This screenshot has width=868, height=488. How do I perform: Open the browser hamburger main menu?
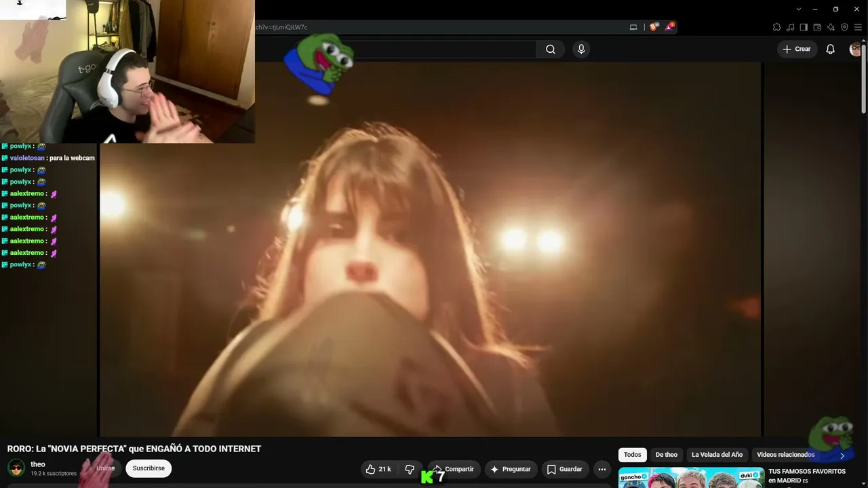click(858, 27)
